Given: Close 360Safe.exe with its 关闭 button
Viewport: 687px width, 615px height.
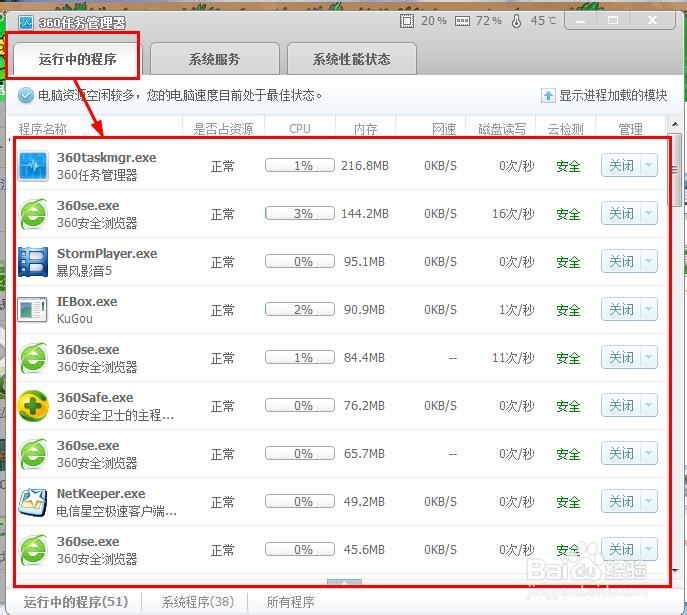Looking at the screenshot, I should tap(621, 405).
